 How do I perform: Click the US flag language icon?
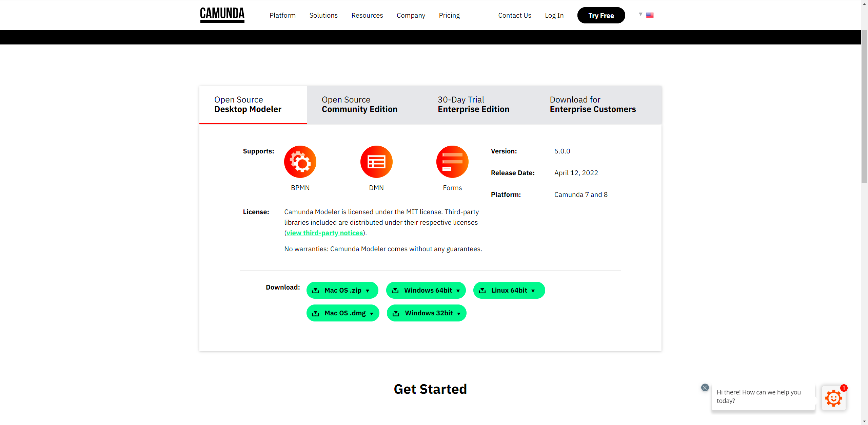point(650,15)
